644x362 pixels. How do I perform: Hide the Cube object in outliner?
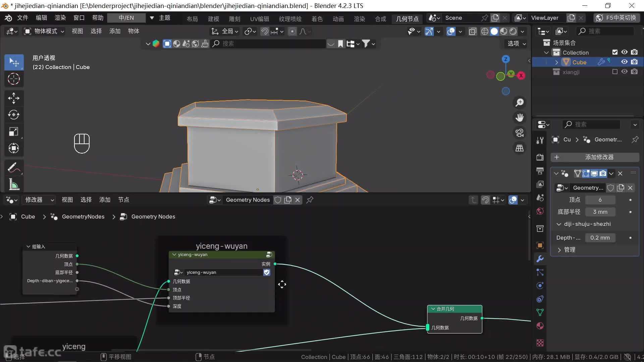624,62
